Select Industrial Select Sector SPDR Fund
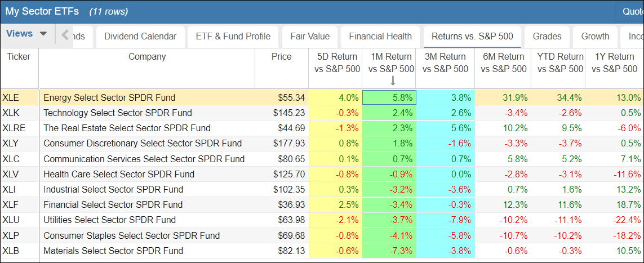This screenshot has width=644, height=263. [113, 190]
